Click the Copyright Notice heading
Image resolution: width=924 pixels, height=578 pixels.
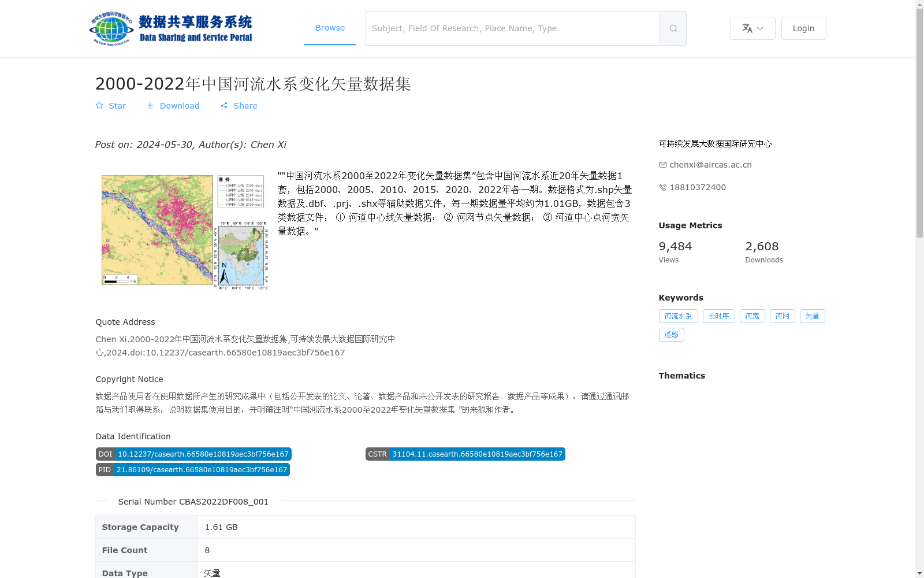[129, 379]
